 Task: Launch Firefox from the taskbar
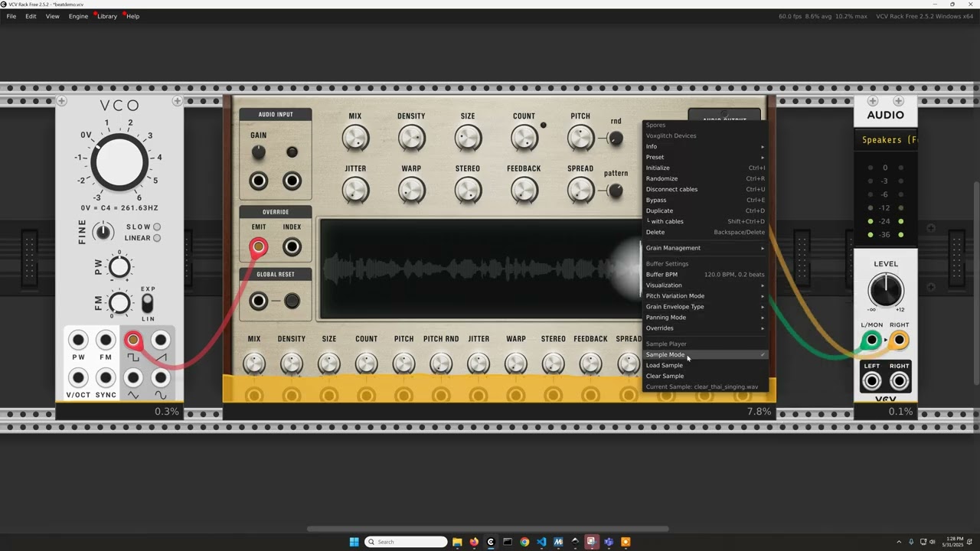click(474, 542)
